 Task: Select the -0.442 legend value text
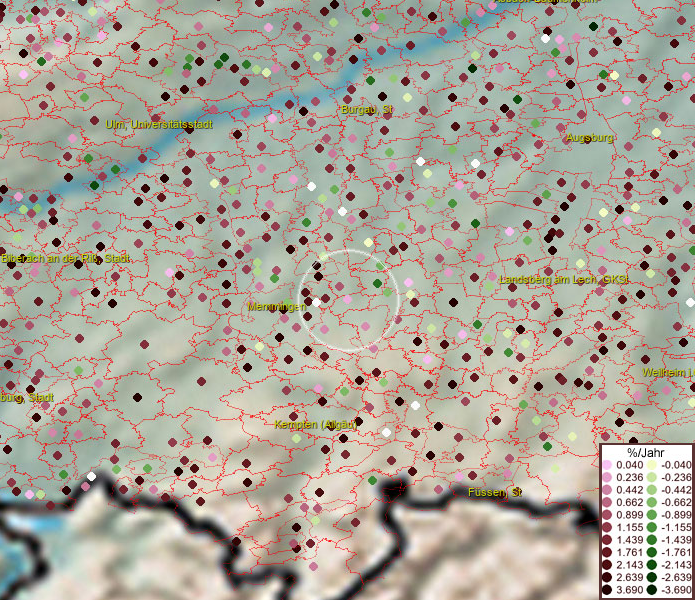pos(676,490)
